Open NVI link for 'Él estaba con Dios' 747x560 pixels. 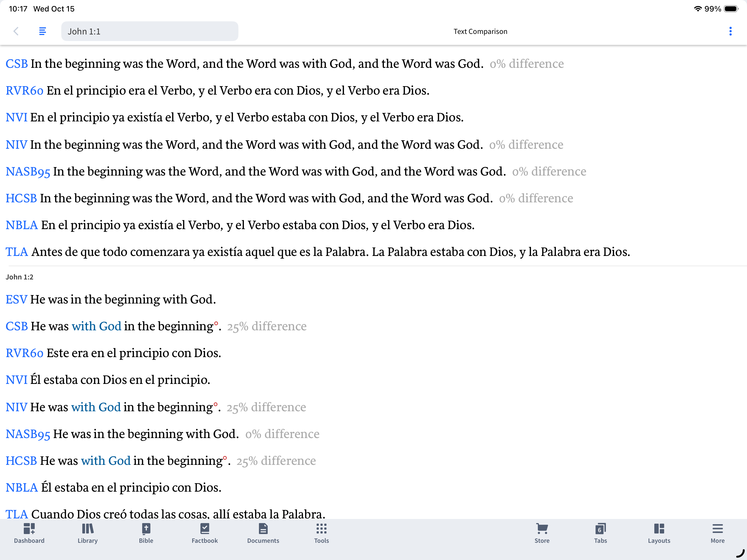[x=16, y=380]
